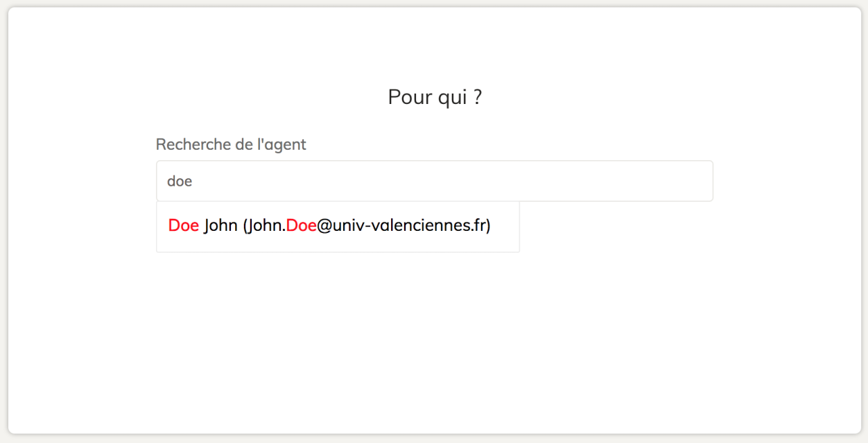
Task: Click the opening parenthesis before John.Doe email
Action: coord(245,226)
